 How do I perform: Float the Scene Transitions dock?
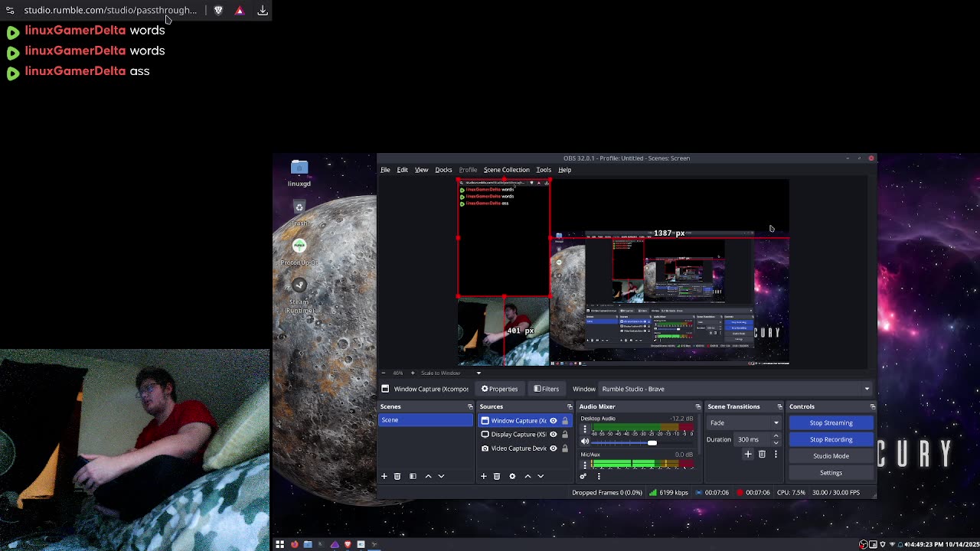[x=779, y=406]
